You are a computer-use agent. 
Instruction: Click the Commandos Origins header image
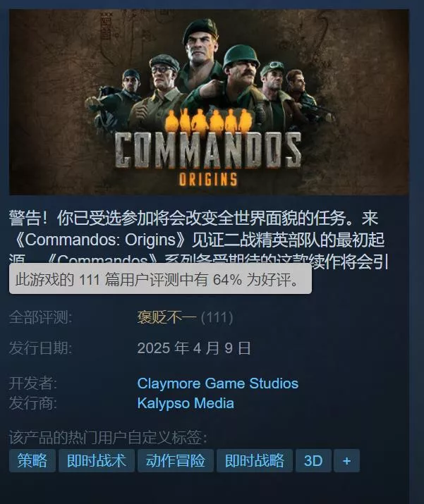click(x=209, y=102)
